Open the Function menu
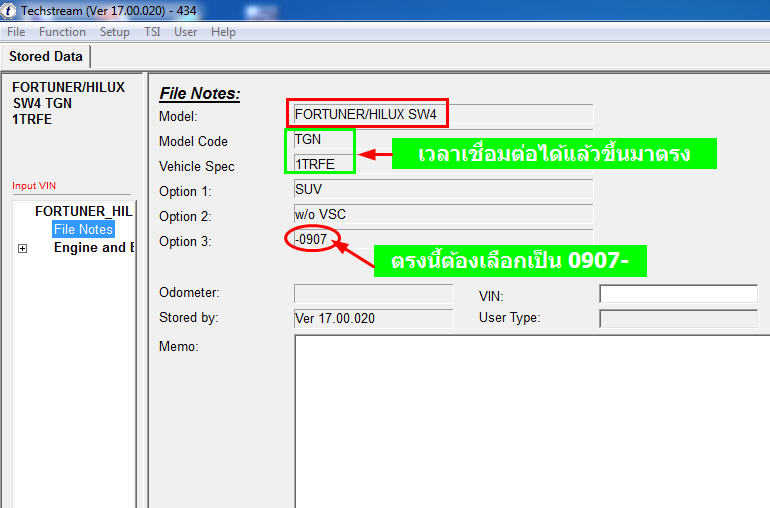This screenshot has width=770, height=508. [62, 32]
